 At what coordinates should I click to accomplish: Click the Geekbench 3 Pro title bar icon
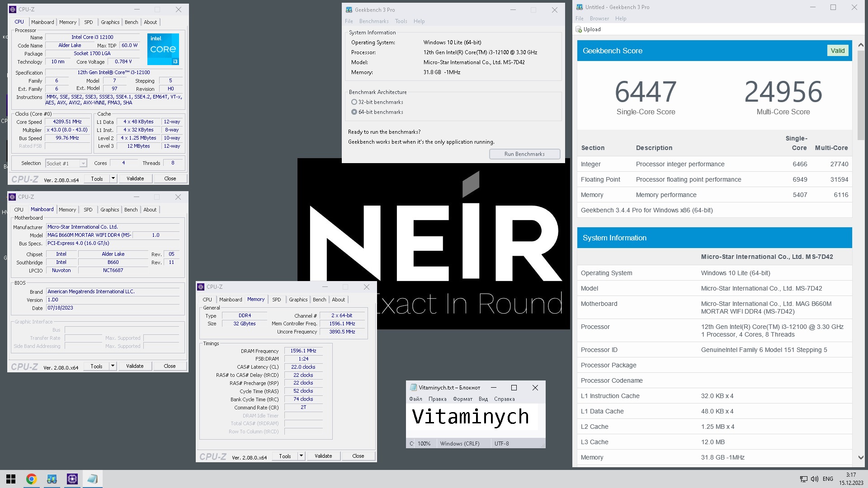click(x=349, y=10)
